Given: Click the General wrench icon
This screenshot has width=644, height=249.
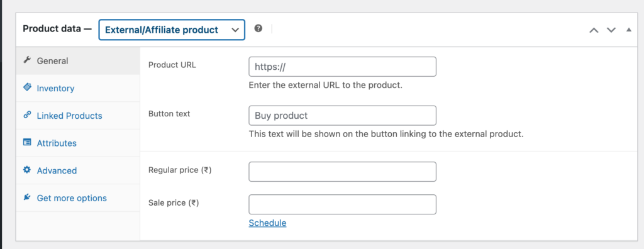Looking at the screenshot, I should pyautogui.click(x=27, y=60).
